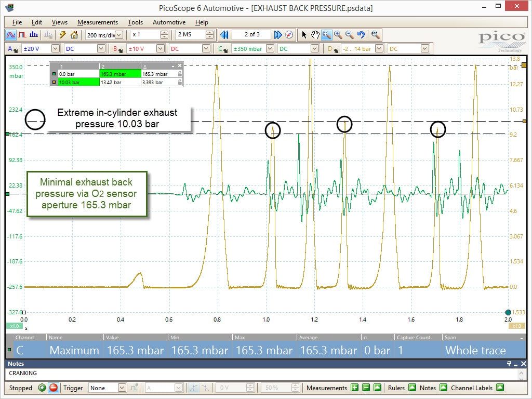Toggle Rulers legend display
The width and height of the screenshot is (532, 399).
coord(412,388)
